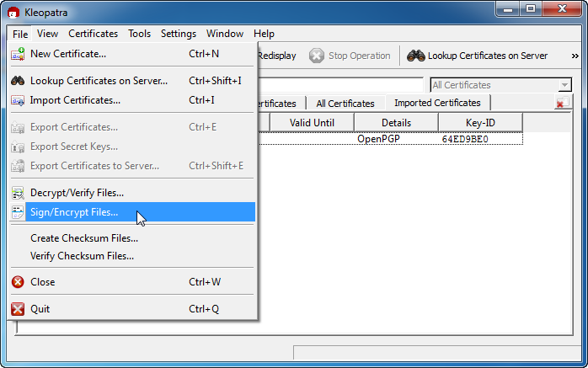This screenshot has width=588, height=368.
Task: Click the certificate search input field
Action: pos(340,85)
